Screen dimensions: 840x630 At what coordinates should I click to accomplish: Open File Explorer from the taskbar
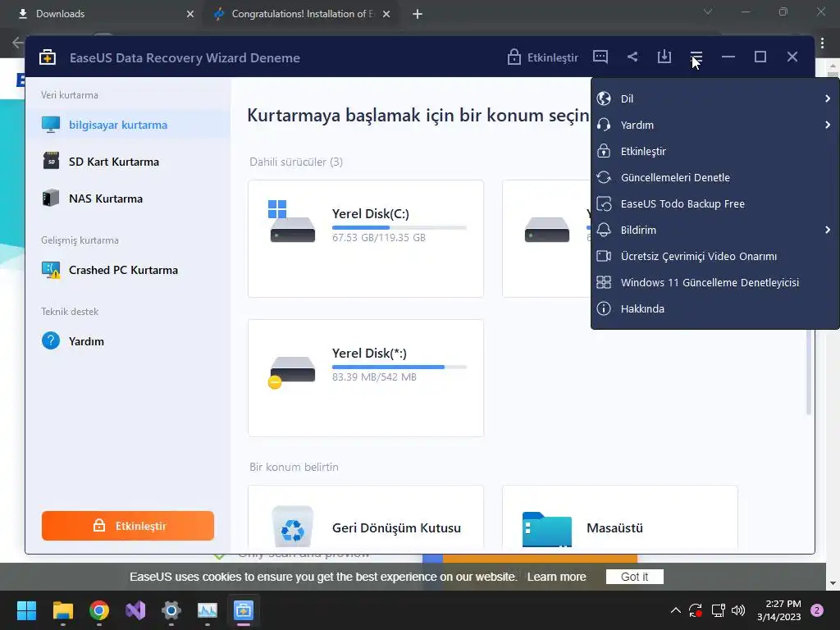62,610
